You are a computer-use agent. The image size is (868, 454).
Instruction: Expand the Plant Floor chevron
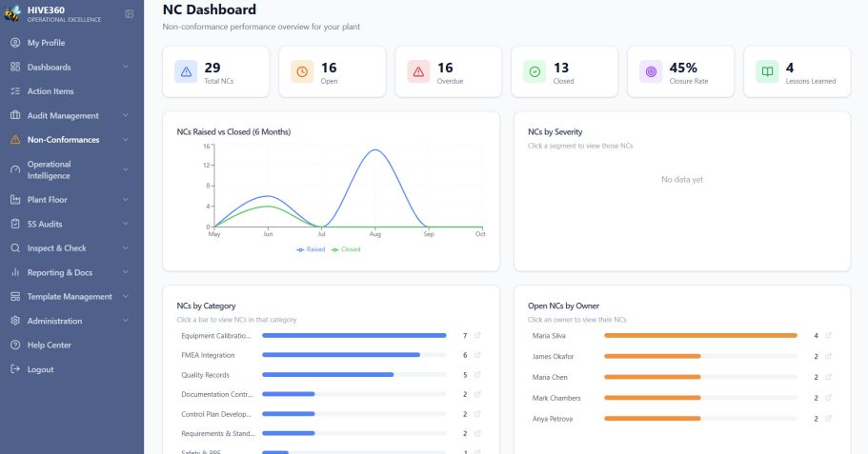point(126,200)
